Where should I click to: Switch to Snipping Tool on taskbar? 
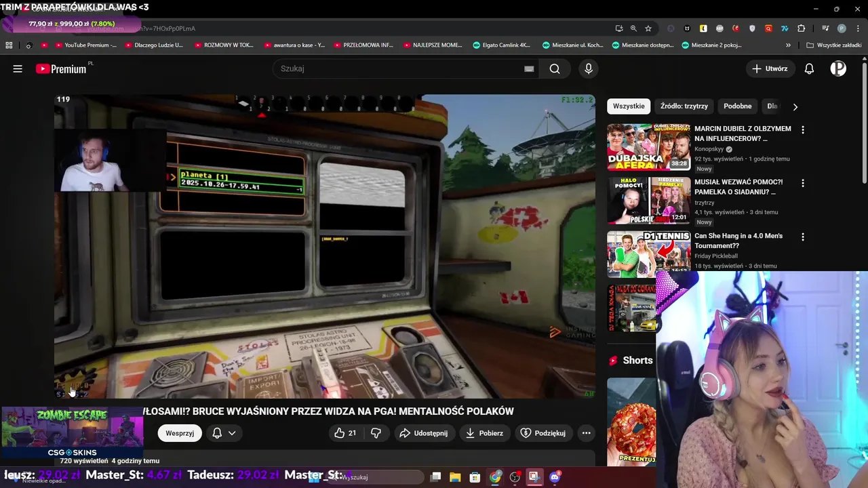[534, 477]
